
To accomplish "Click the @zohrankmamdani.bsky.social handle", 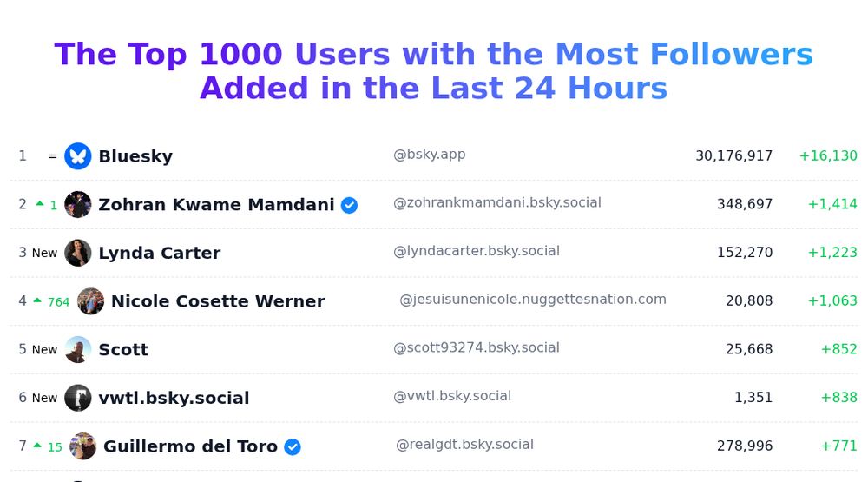I will 496,202.
